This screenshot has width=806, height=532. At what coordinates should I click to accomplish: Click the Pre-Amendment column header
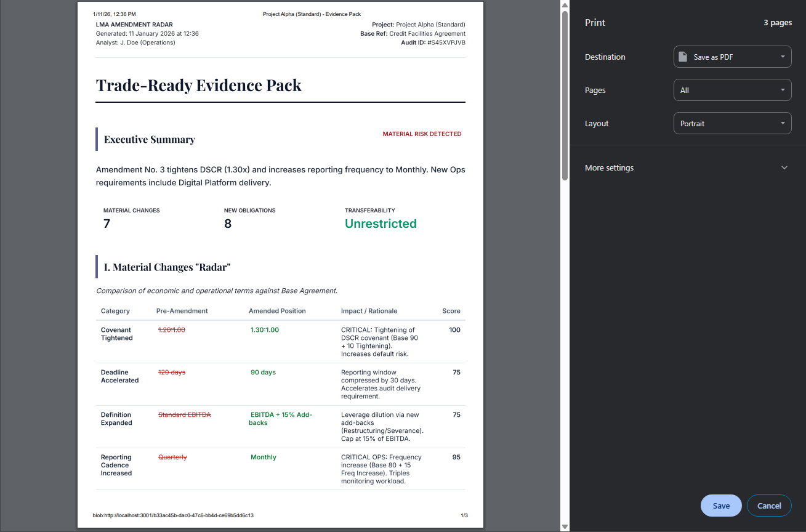click(182, 311)
